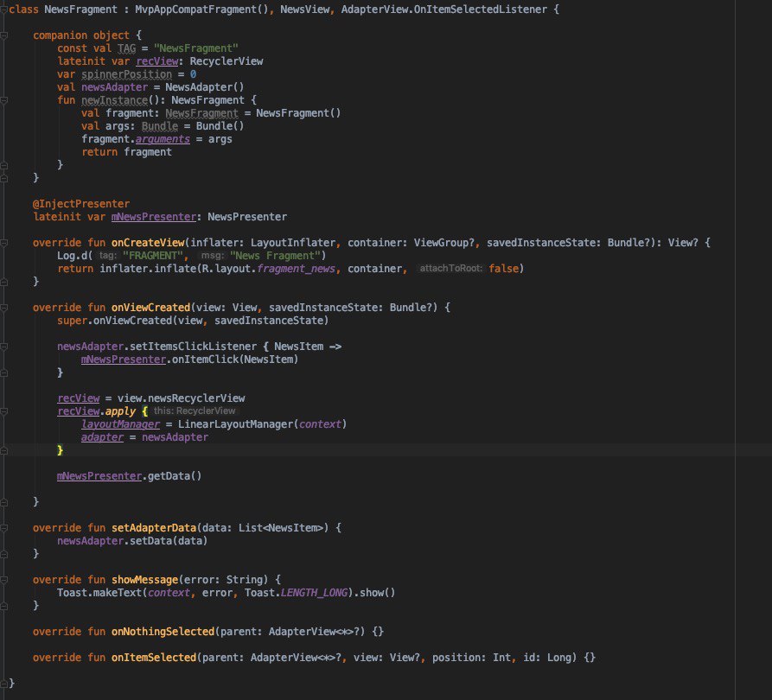Click the layoutManager property
The width and height of the screenshot is (772, 700).
click(x=121, y=424)
